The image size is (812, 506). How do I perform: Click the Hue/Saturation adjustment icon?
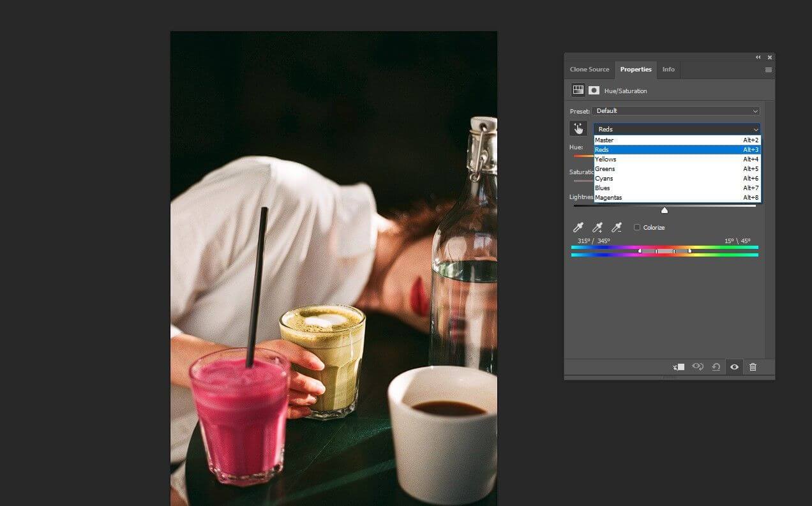(577, 90)
